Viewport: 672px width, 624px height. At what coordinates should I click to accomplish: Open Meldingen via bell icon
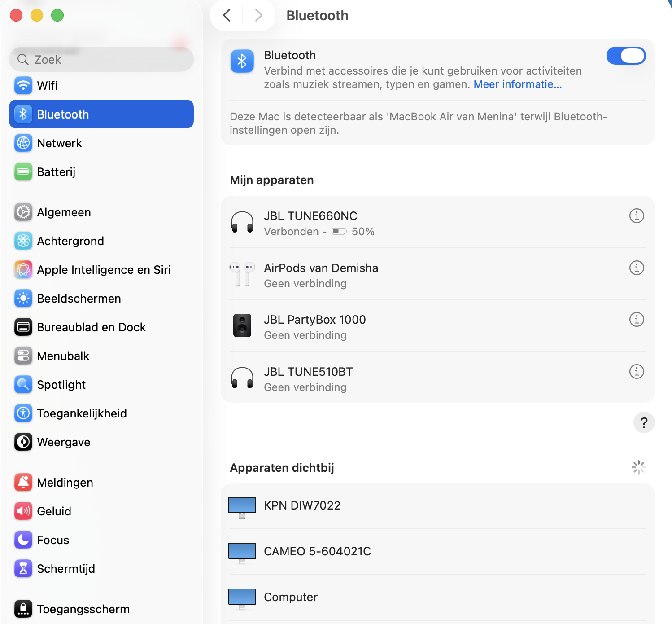pyautogui.click(x=23, y=482)
